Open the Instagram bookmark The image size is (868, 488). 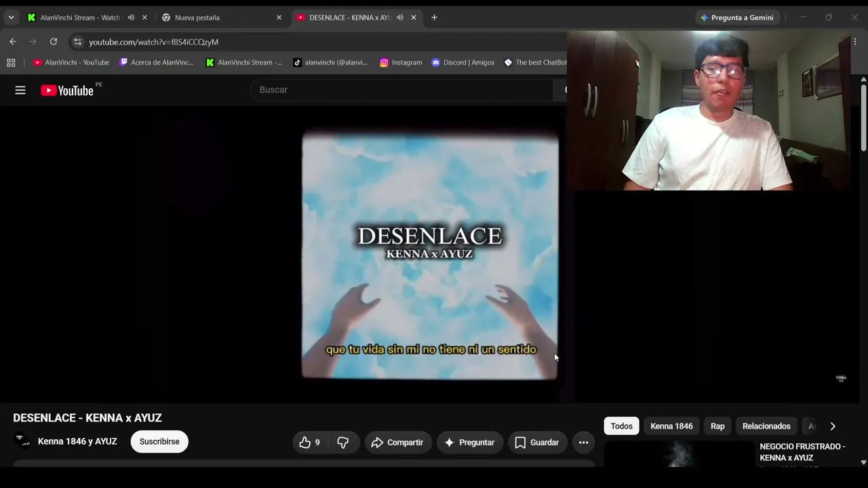point(401,62)
